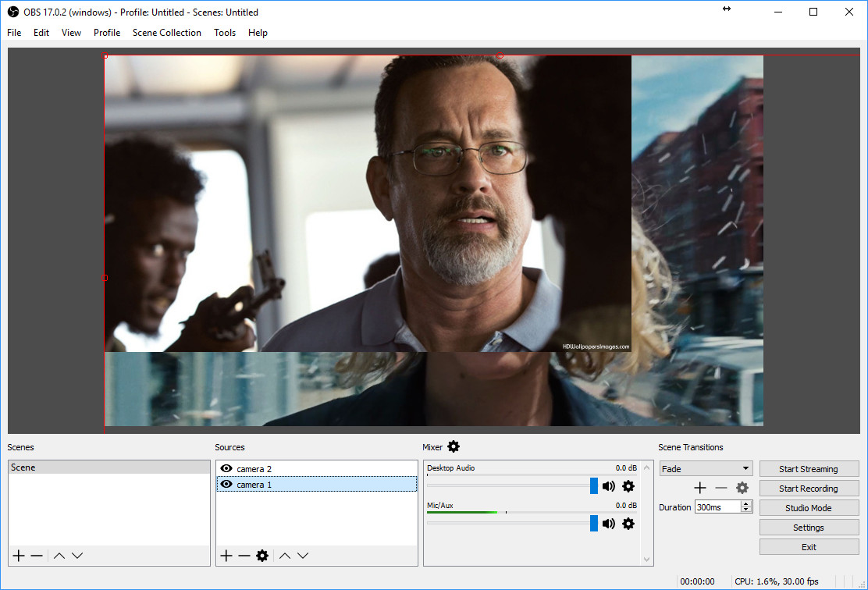Hide camera 1 source via eye icon
868x590 pixels.
226,484
